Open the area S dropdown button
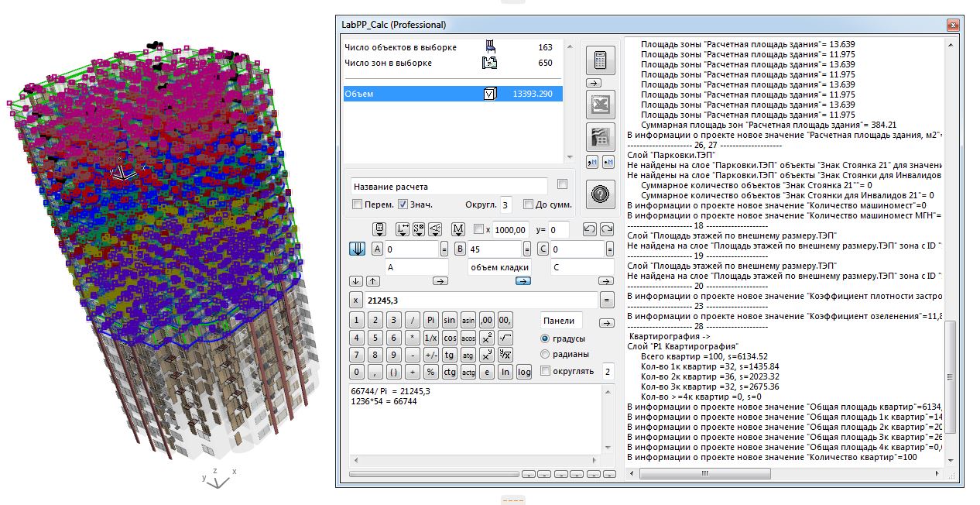This screenshot has height=505, width=980. 419,229
